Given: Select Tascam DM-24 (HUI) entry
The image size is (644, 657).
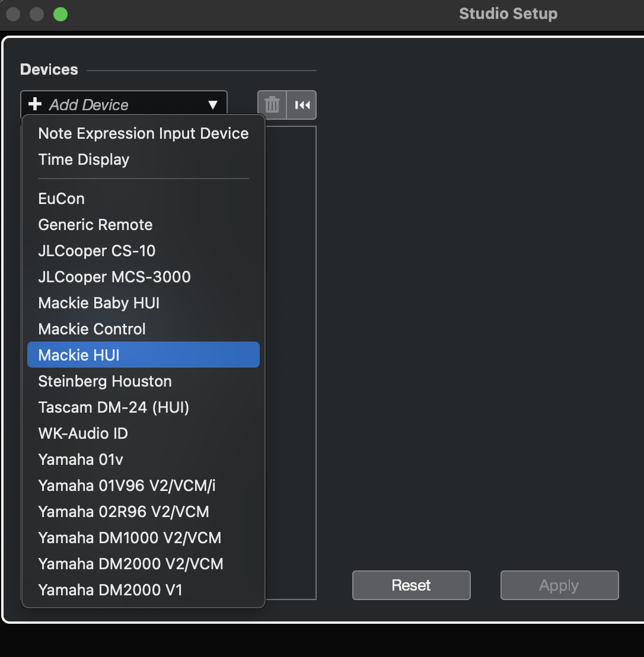Looking at the screenshot, I should (144, 407).
